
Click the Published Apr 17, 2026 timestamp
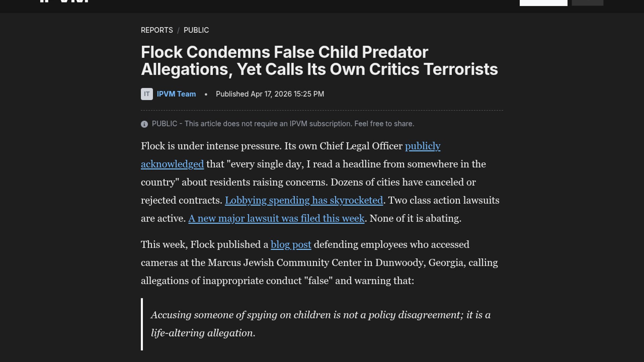(270, 94)
